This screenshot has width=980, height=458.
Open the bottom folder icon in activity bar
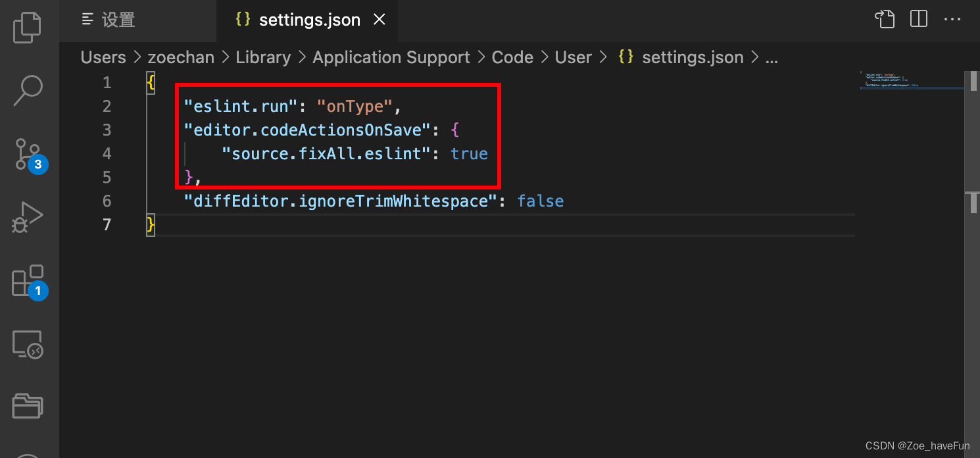pos(27,406)
